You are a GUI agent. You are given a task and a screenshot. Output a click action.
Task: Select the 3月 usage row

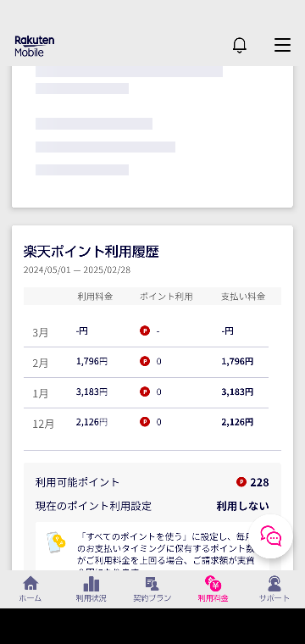point(146,331)
